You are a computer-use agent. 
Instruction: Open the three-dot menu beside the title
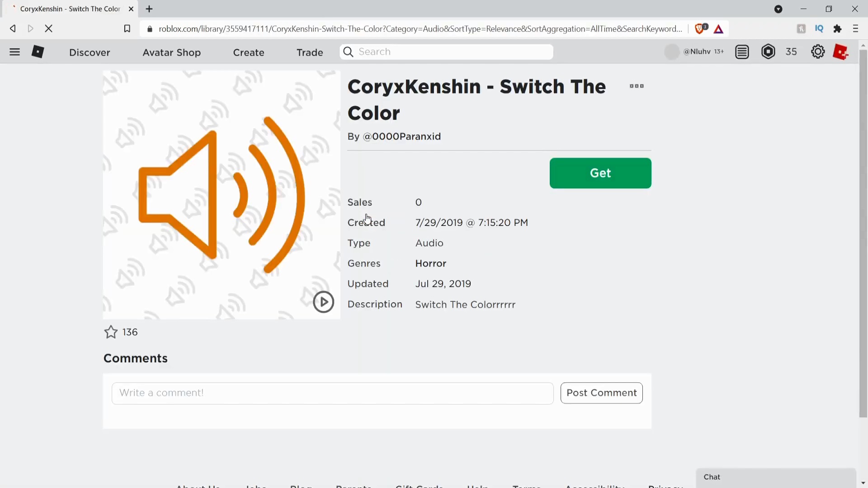point(636,86)
